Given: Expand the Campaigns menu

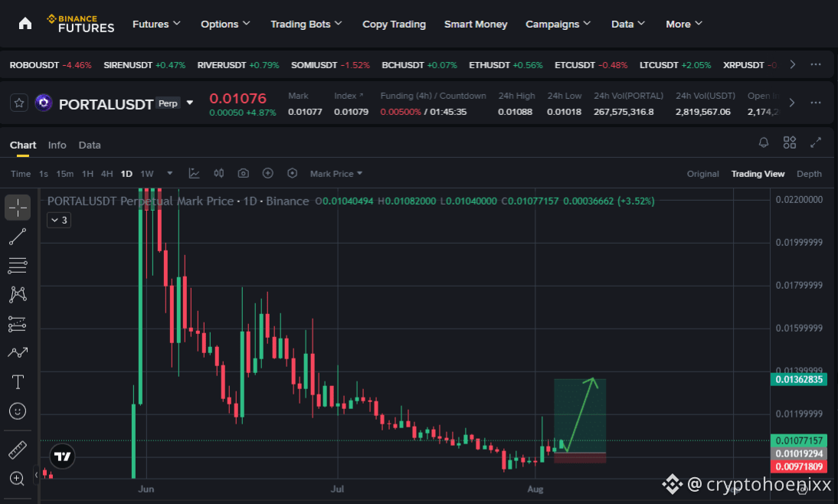Looking at the screenshot, I should (558, 24).
